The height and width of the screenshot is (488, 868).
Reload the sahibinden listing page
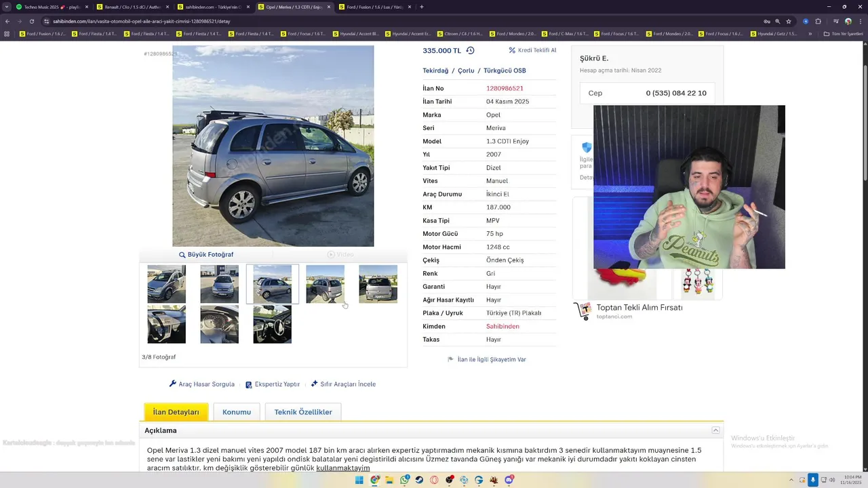click(31, 21)
